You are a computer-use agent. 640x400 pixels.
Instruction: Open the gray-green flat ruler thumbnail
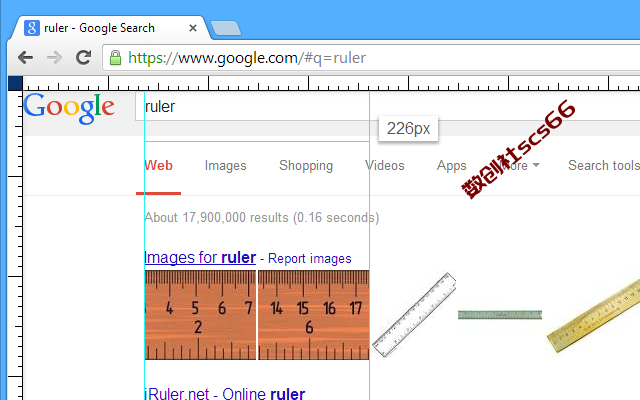coord(500,315)
